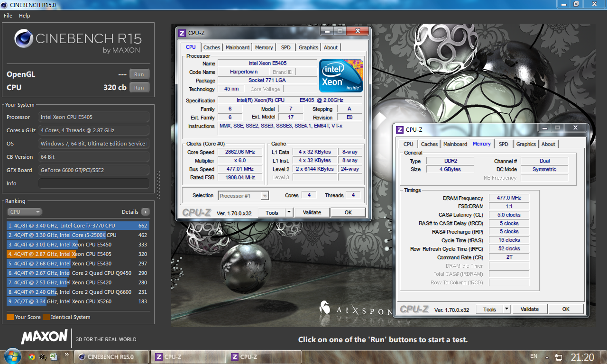This screenshot has height=364, width=607.
Task: Select the Xeon E5430 ranking row
Action: [x=78, y=264]
